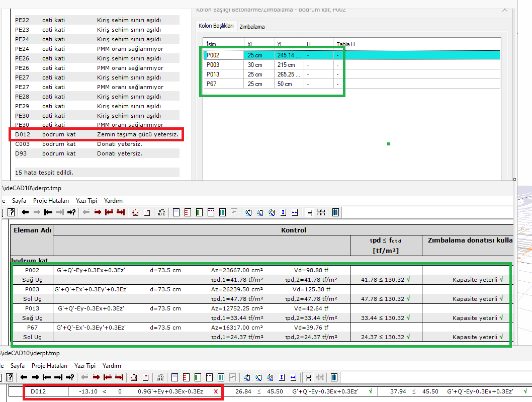Open Yazı Tipi menu in upper report window
Image resolution: width=532 pixels, height=402 pixels.
86,201
